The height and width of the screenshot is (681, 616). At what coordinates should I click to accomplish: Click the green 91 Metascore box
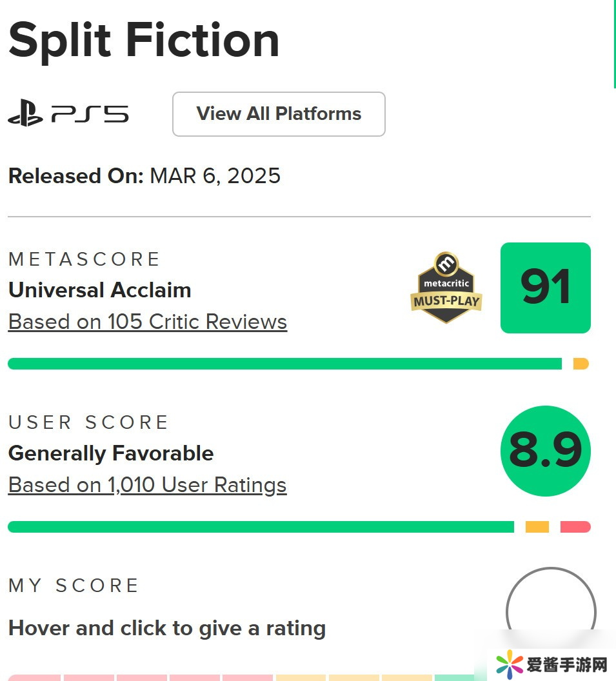[545, 288]
